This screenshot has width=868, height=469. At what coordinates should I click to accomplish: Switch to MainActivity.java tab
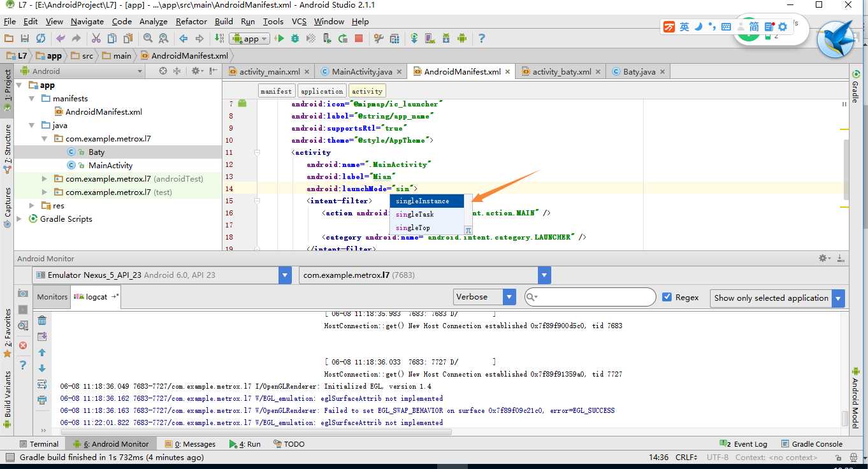point(361,72)
